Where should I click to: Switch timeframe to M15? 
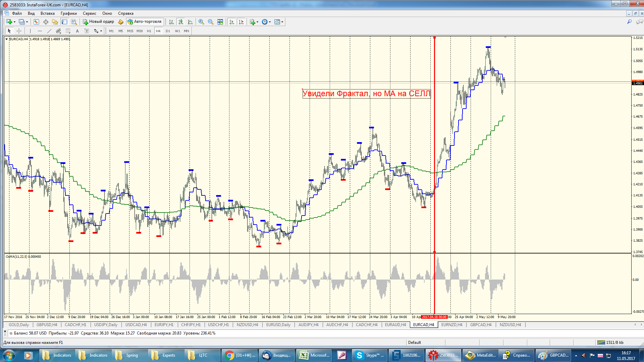pos(130,31)
